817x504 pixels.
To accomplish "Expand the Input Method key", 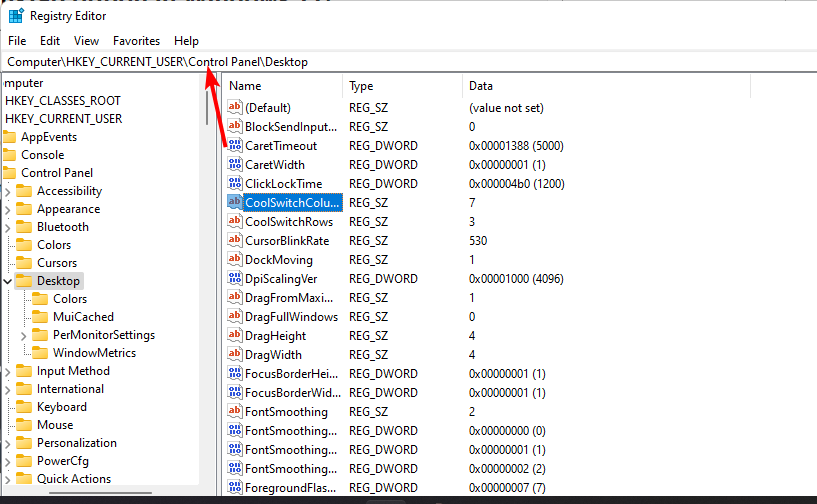I will point(7,372).
